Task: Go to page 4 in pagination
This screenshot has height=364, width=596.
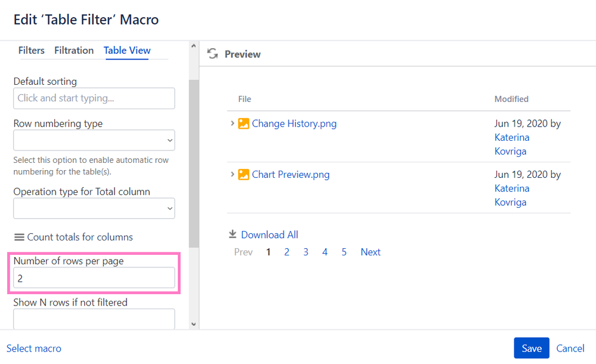Action: tap(325, 252)
